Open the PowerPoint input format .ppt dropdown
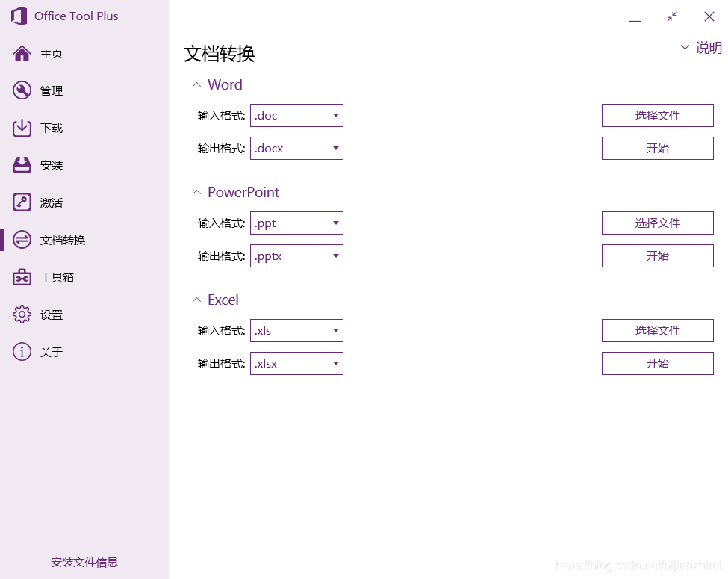Screen dimensions: 728x579 coord(296,223)
